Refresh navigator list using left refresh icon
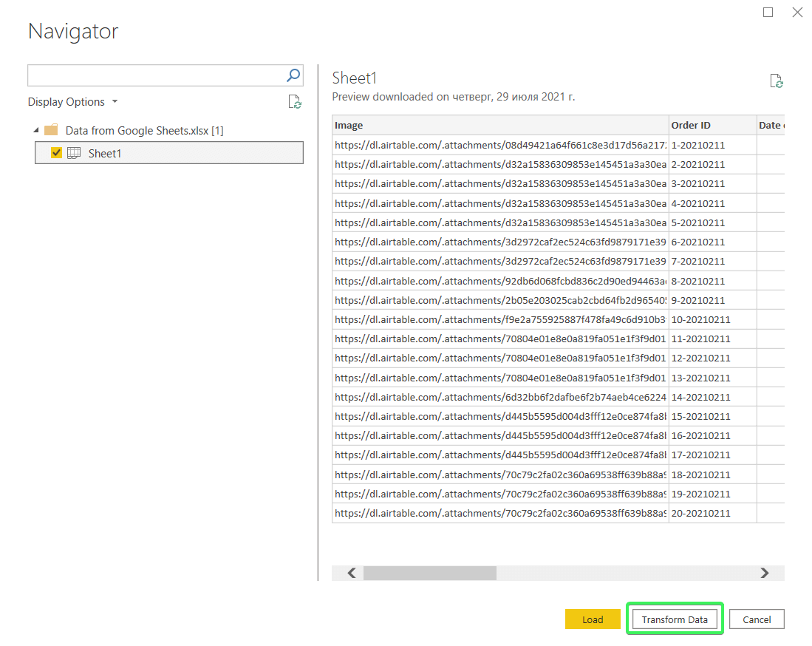 click(x=295, y=101)
